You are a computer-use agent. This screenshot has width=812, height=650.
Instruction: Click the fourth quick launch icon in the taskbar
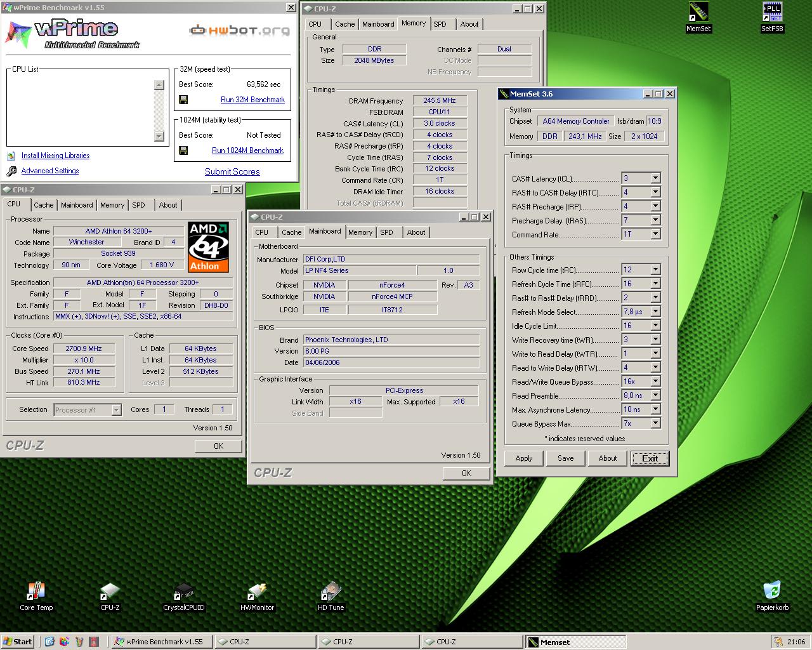(94, 642)
